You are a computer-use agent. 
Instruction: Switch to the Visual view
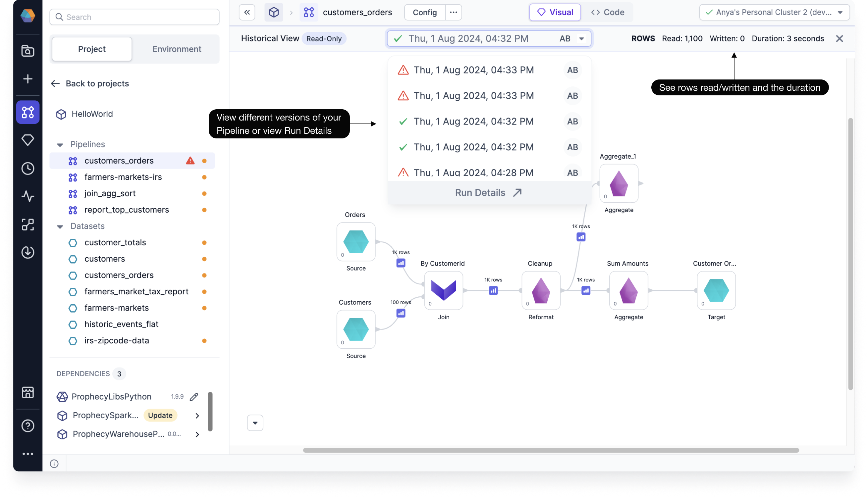555,12
